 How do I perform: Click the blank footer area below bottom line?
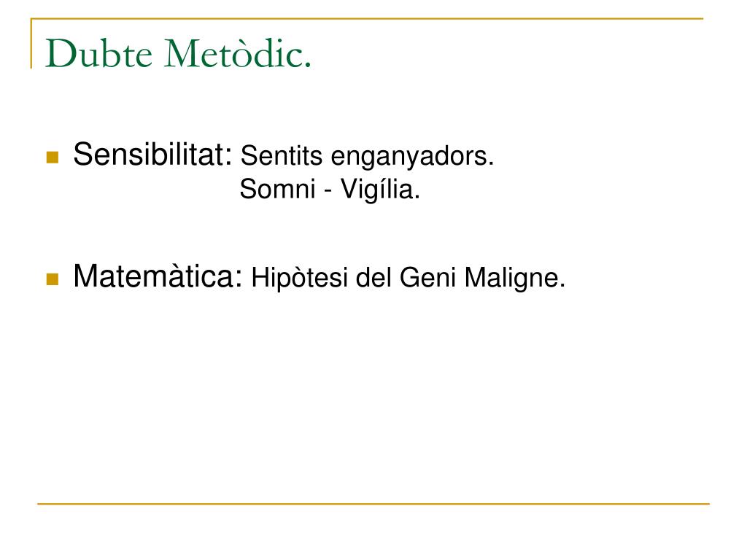tap(373, 532)
